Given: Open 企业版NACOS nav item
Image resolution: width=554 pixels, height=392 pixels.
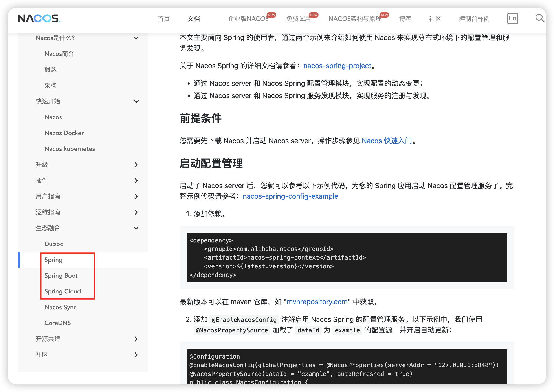Looking at the screenshot, I should pos(248,18).
